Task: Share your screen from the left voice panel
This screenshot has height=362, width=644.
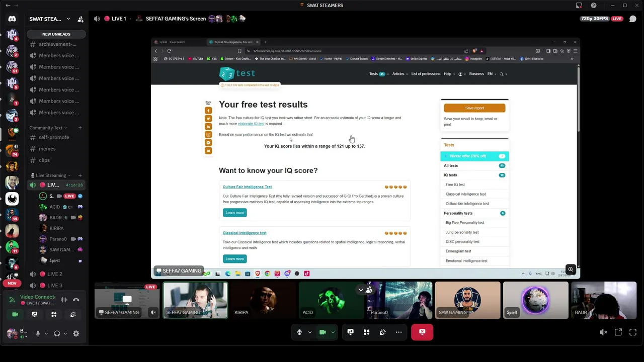Action: point(34,314)
